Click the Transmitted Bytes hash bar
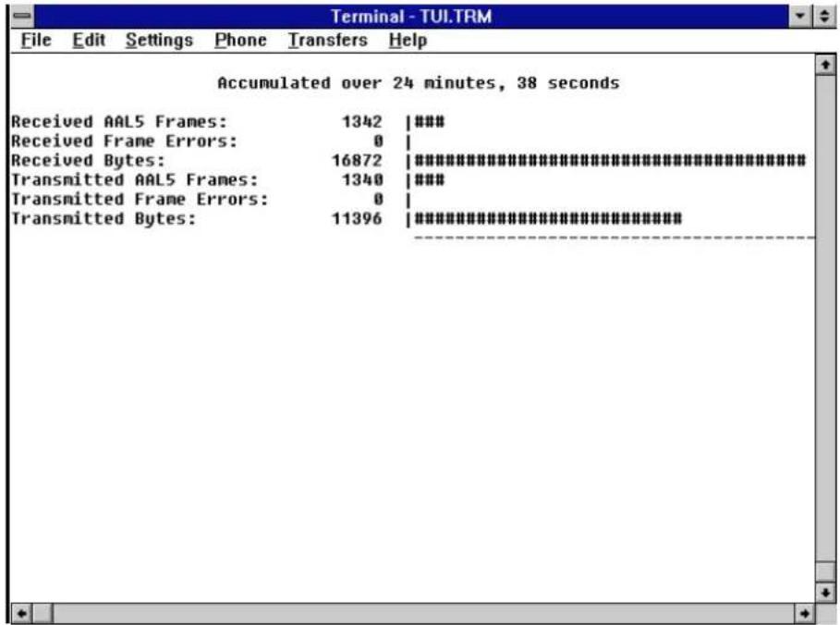The height and width of the screenshot is (625, 840). click(x=548, y=219)
